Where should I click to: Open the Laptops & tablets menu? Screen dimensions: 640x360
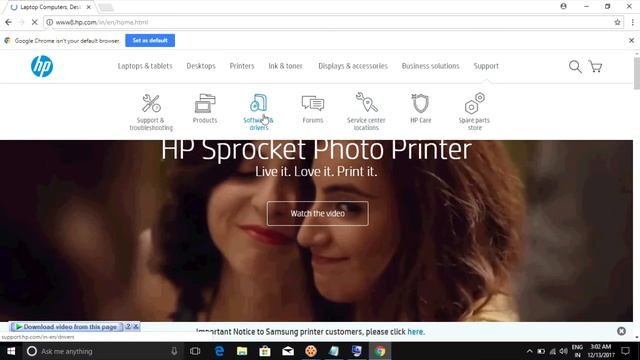pyautogui.click(x=145, y=66)
